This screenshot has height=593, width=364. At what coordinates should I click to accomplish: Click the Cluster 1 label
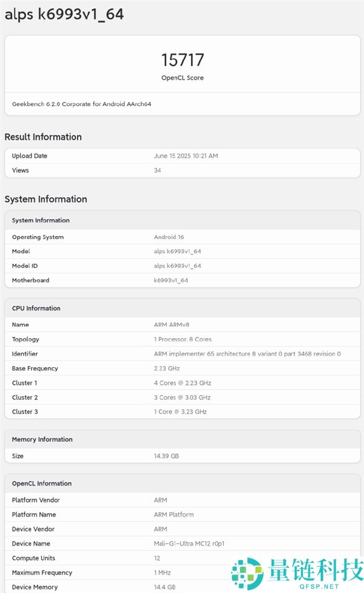[24, 383]
